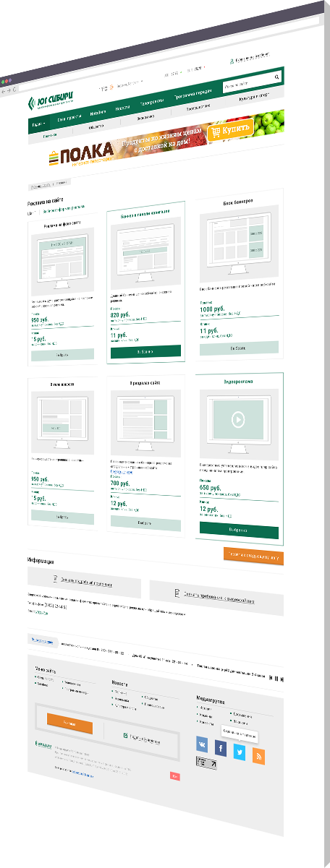Click the search magnifier icon in header
330x868 pixels.
tap(276, 77)
